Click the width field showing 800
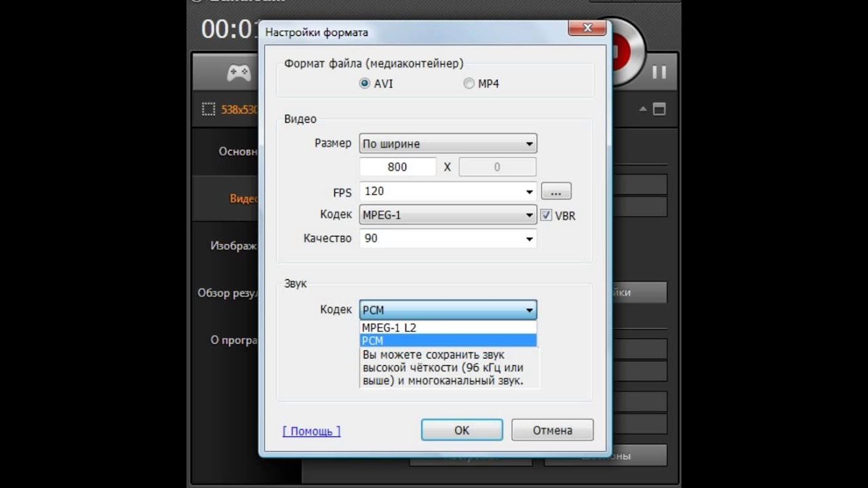Image resolution: width=868 pixels, height=488 pixels. 397,167
